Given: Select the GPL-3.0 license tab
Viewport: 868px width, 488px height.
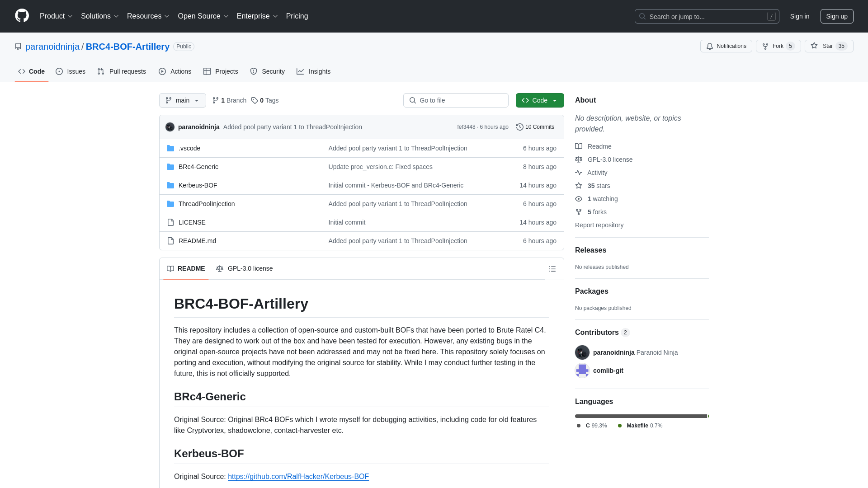Looking at the screenshot, I should 245,268.
